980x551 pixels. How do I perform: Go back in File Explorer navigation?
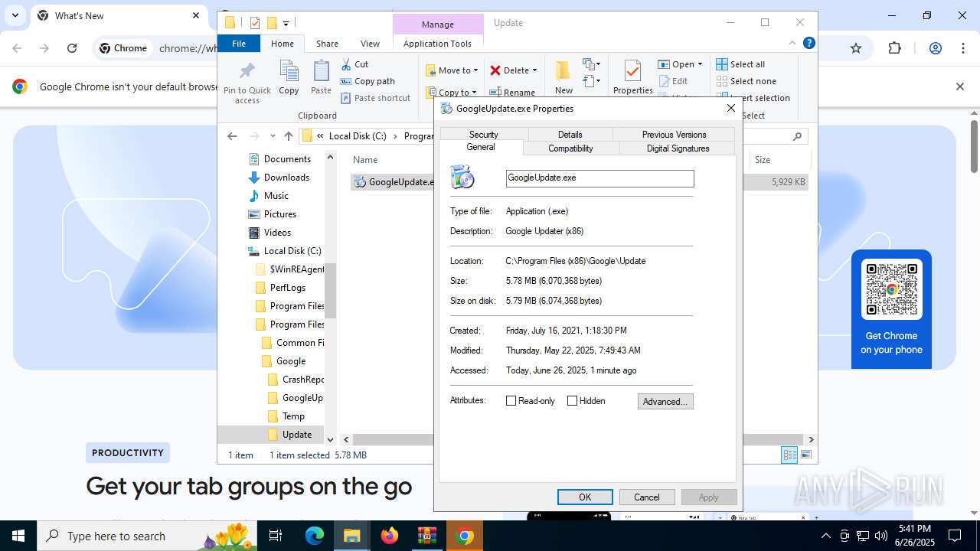(x=233, y=136)
